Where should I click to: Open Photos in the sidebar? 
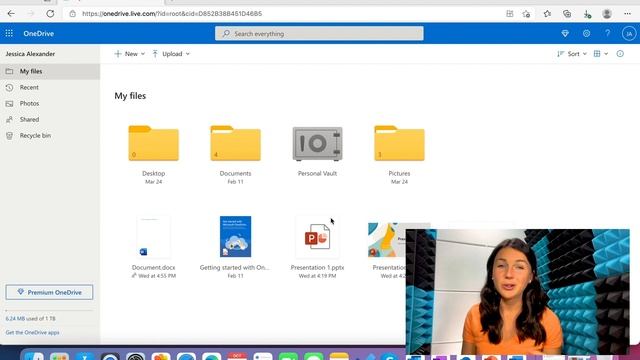[50, 103]
